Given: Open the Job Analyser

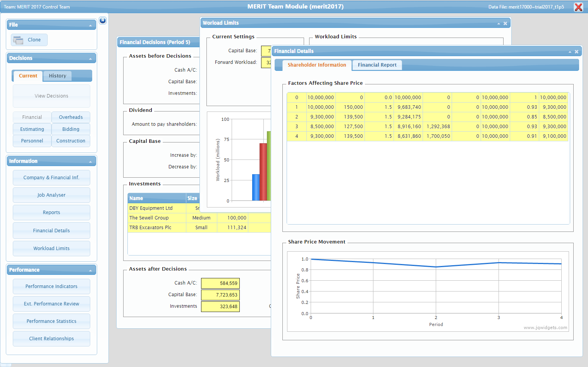Looking at the screenshot, I should pyautogui.click(x=52, y=195).
